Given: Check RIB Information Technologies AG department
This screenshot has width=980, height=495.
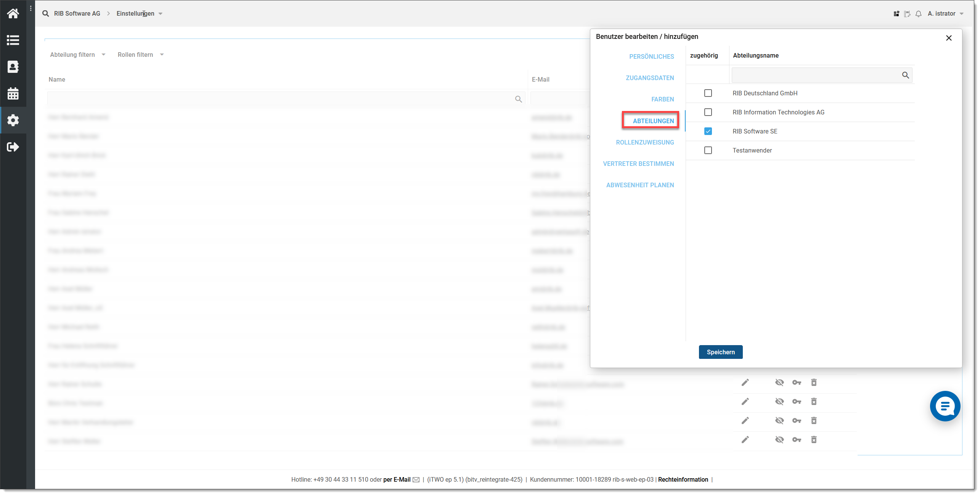Looking at the screenshot, I should (x=708, y=112).
